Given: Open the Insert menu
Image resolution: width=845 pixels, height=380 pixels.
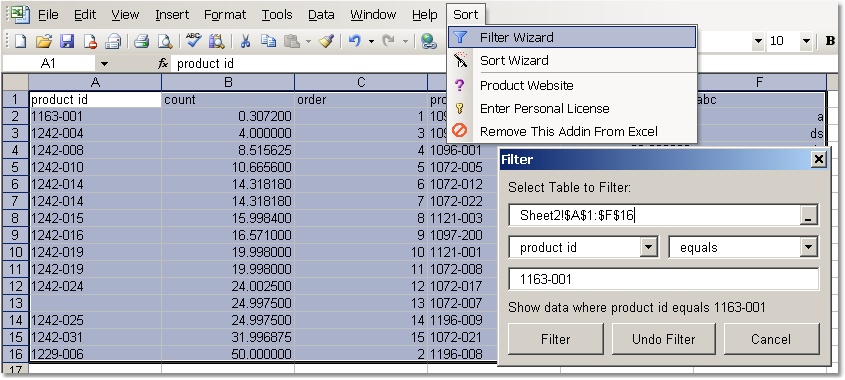Looking at the screenshot, I should point(172,15).
